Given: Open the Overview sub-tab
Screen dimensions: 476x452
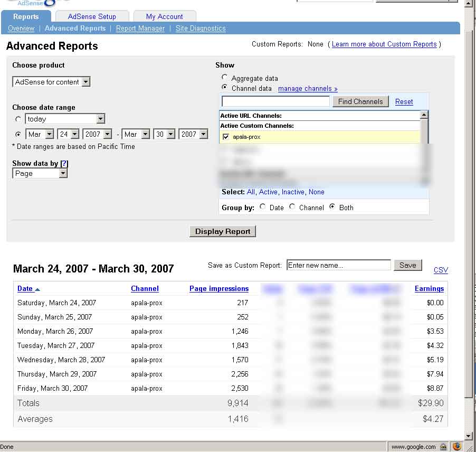Looking at the screenshot, I should tap(21, 29).
